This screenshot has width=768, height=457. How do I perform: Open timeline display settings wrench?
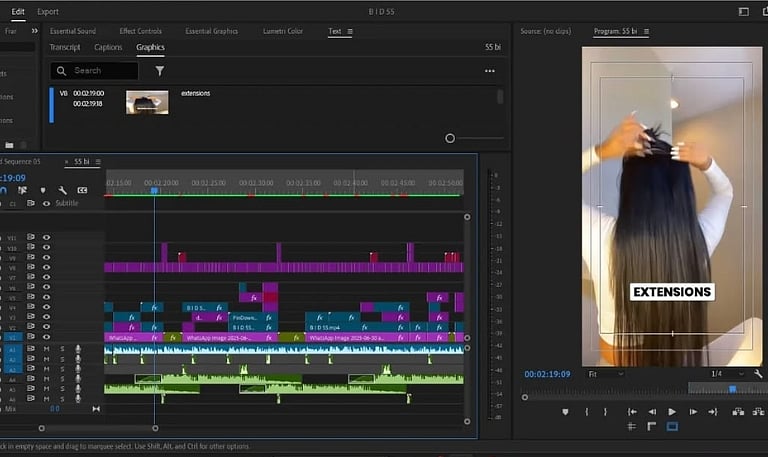tap(62, 190)
